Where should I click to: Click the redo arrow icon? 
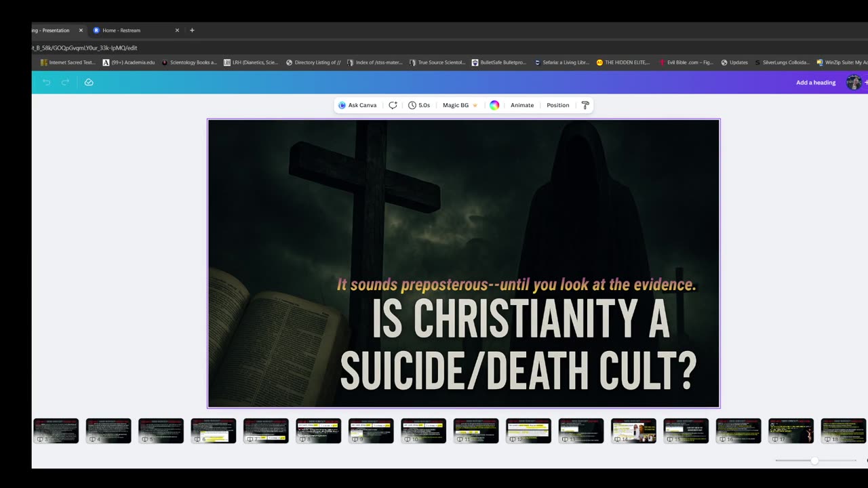click(66, 82)
